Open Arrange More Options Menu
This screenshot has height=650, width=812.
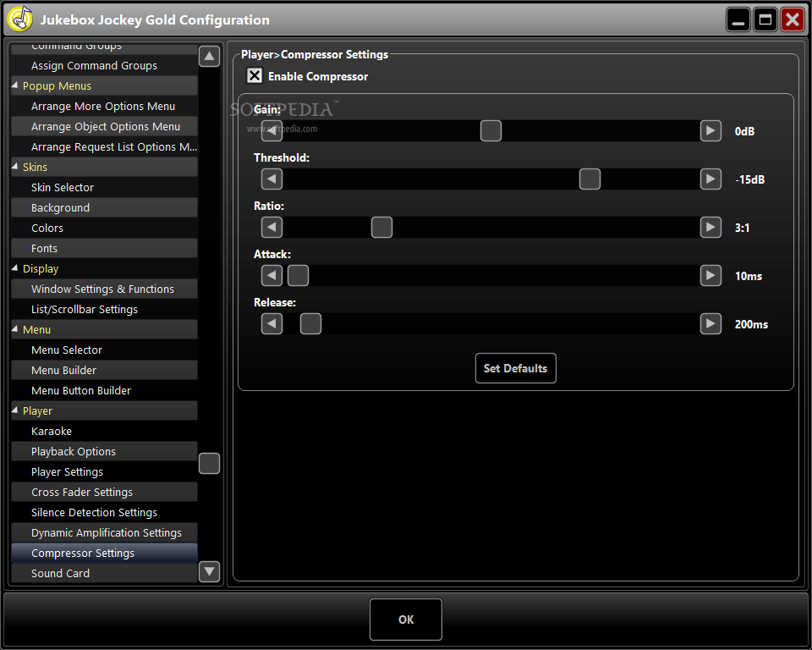coord(104,107)
